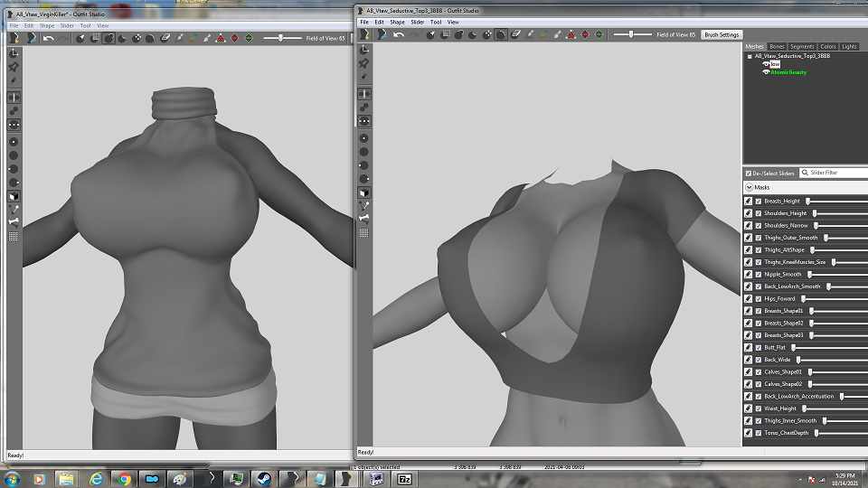
Task: Open the Slider menu in left window
Action: pyautogui.click(x=67, y=25)
